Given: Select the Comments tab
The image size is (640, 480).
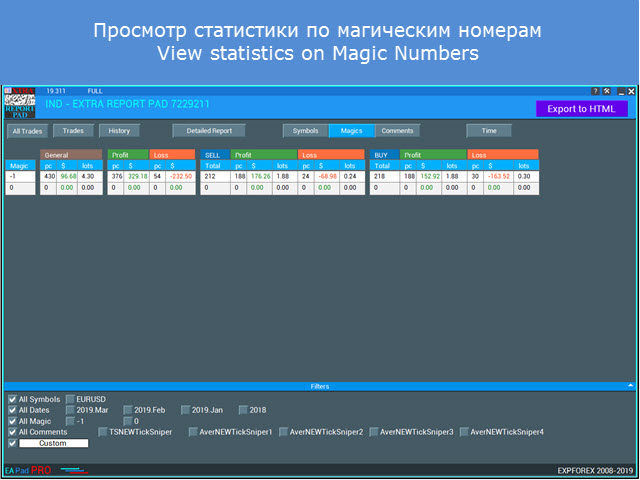Looking at the screenshot, I should point(397,130).
